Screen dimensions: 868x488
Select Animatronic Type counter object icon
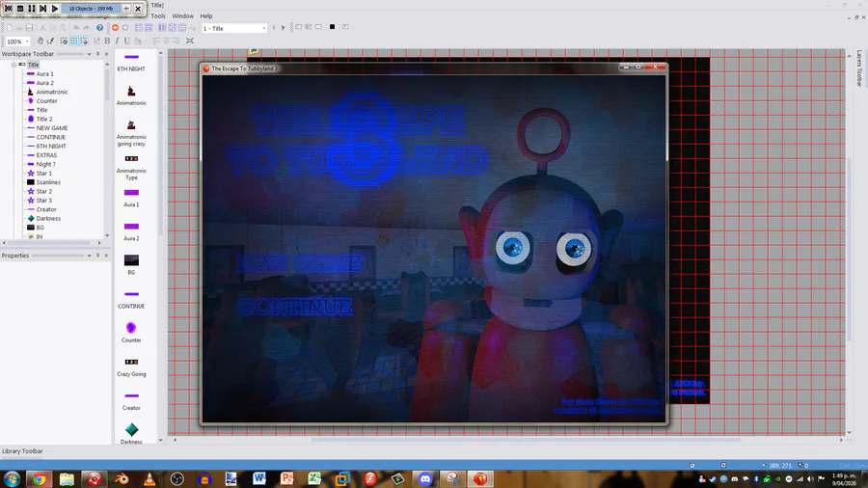coord(131,167)
